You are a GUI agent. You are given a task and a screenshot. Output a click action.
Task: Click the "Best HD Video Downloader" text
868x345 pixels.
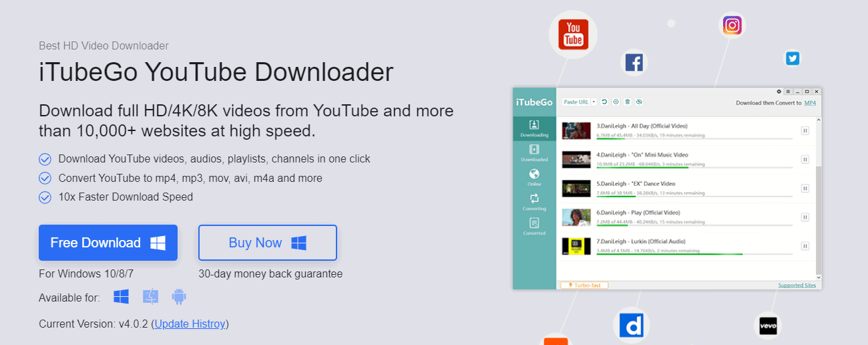103,46
